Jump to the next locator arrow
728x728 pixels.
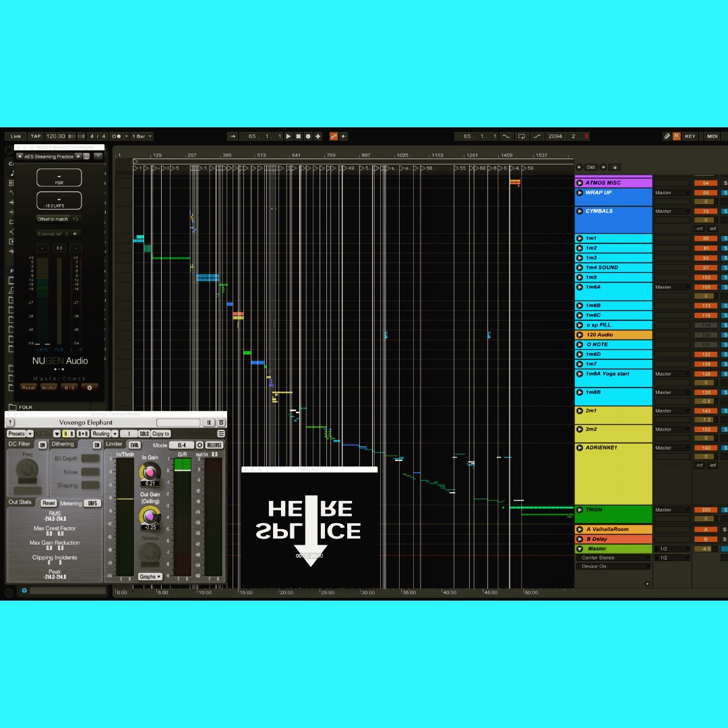click(x=603, y=167)
